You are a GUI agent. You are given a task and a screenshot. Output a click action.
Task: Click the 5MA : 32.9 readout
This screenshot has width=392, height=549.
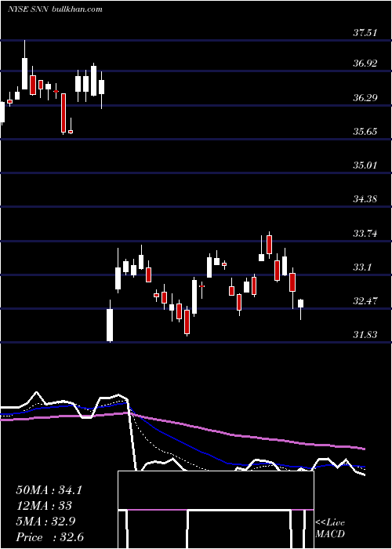click(46, 522)
